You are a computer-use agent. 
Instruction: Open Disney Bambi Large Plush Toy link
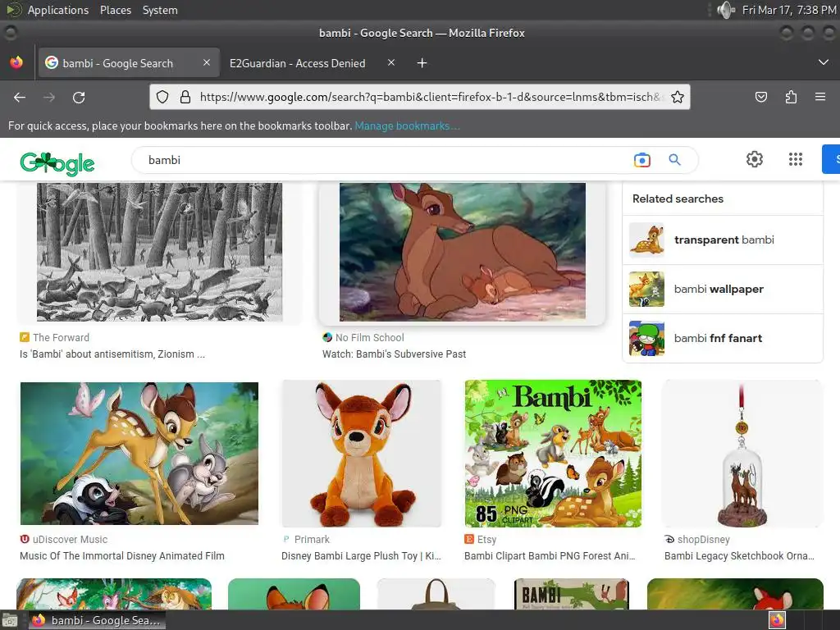point(361,556)
